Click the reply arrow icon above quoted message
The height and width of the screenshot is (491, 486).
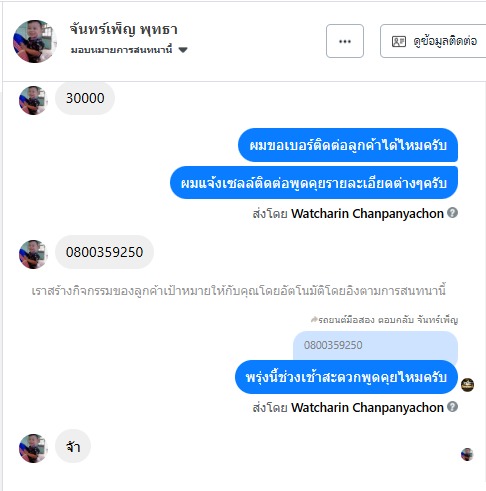[x=314, y=320]
